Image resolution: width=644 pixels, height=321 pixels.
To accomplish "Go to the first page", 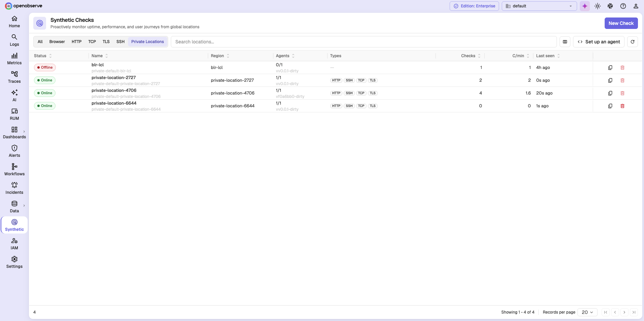I will (606, 312).
